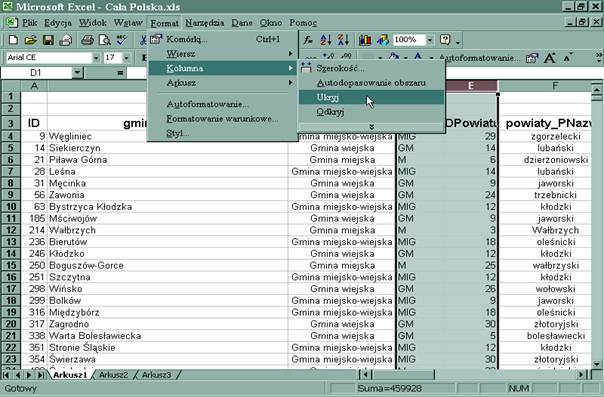Open a file with the folder icon
The image size is (604, 397).
30,40
